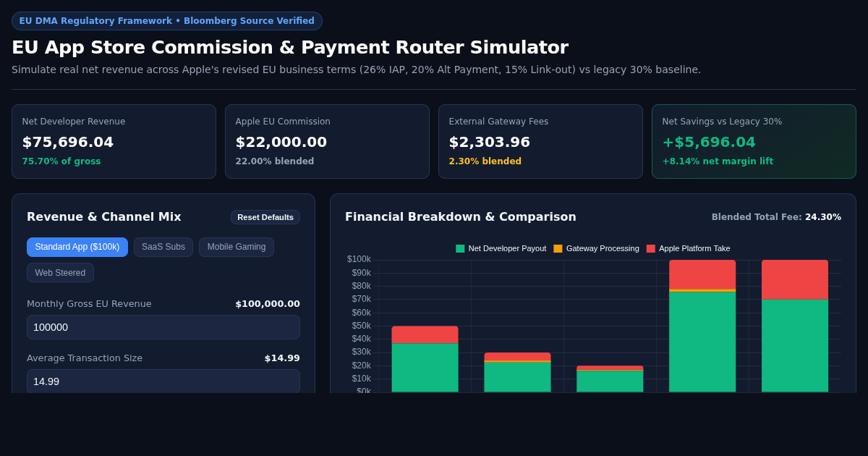Click the Financial Breakdown & Comparison heading
The image size is (868, 456).
(x=461, y=217)
